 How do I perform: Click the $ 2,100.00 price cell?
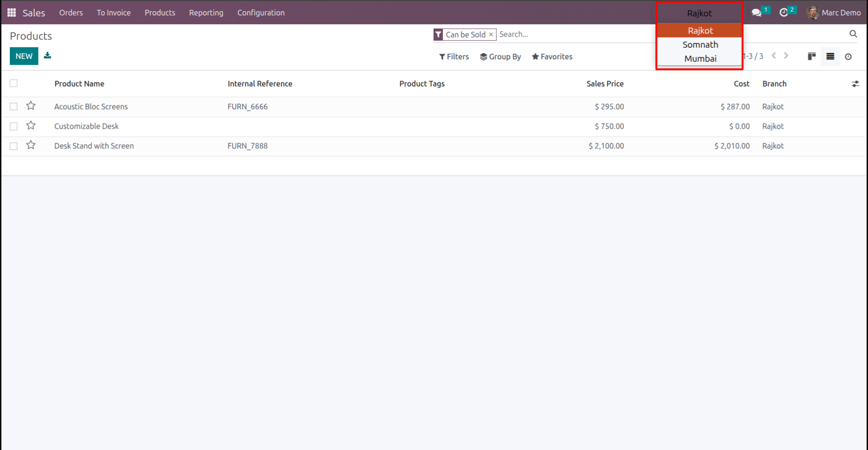click(606, 146)
